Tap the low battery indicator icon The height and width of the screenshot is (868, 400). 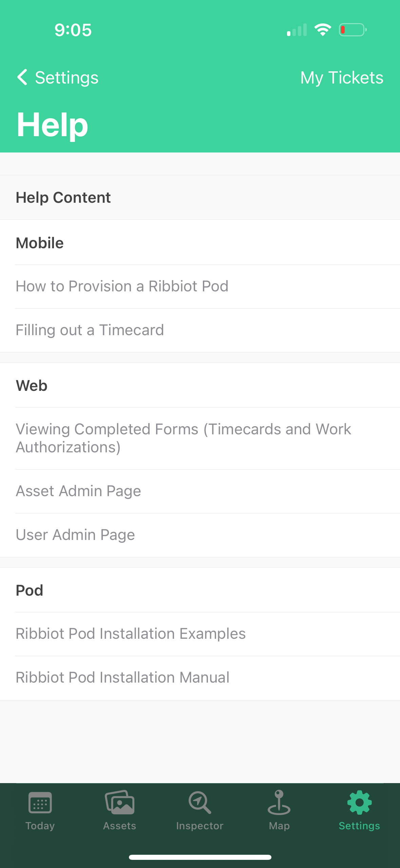tap(353, 30)
